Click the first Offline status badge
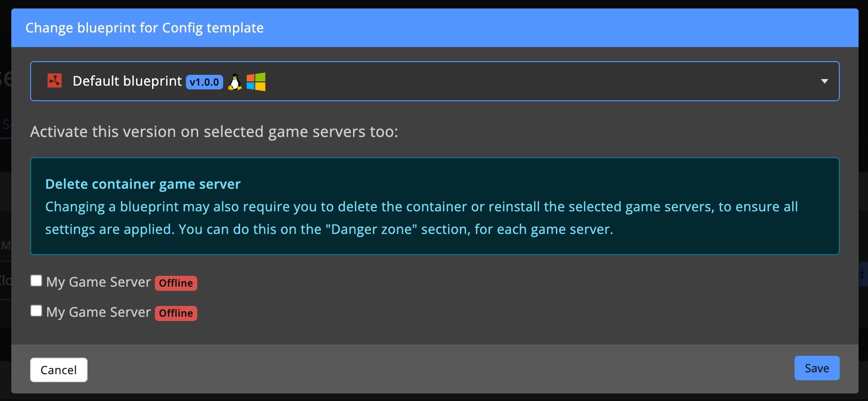Viewport: 868px width, 401px height. (x=176, y=283)
